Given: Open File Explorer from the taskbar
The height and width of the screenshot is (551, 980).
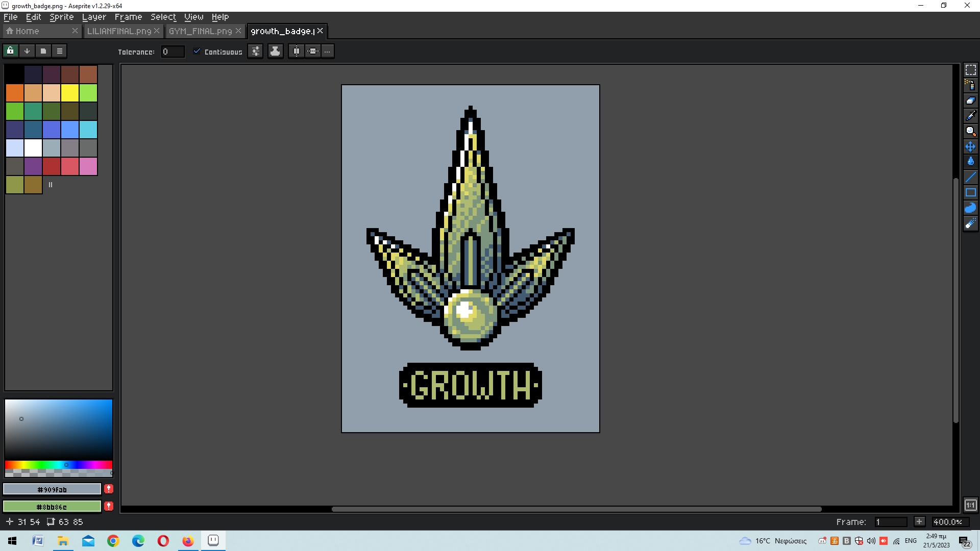Looking at the screenshot, I should (63, 541).
